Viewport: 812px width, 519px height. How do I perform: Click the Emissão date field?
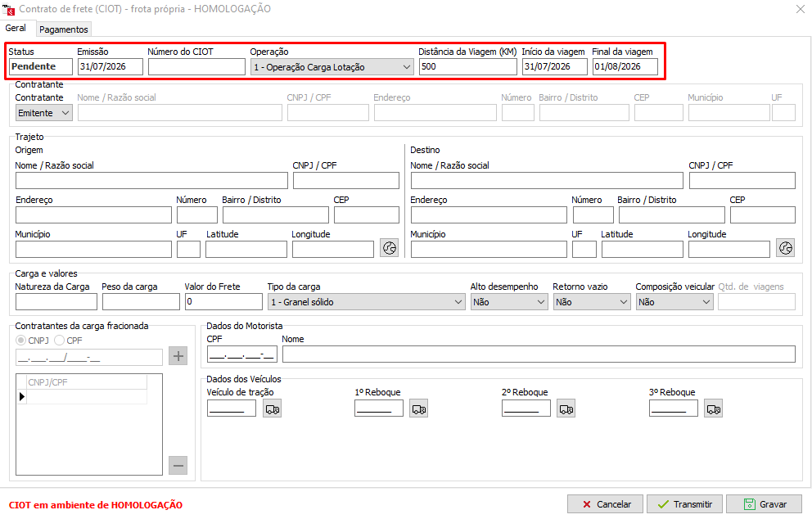(111, 66)
